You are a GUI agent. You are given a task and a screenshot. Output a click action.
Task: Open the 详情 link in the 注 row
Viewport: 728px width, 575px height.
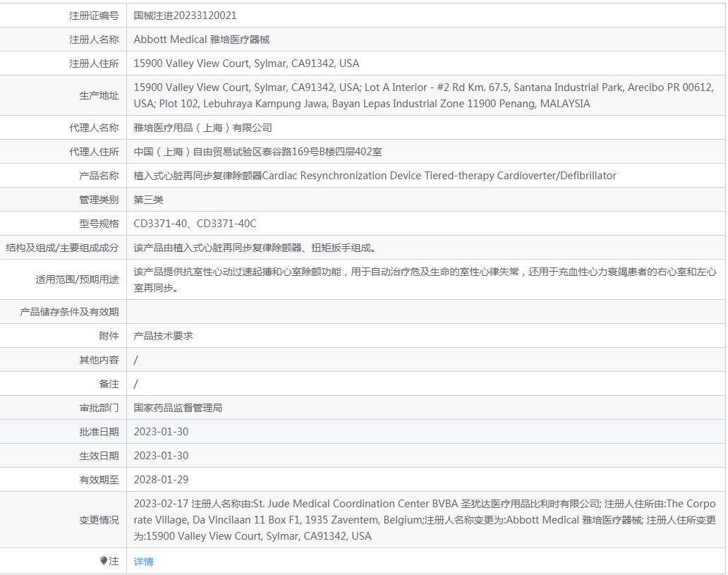[143, 562]
